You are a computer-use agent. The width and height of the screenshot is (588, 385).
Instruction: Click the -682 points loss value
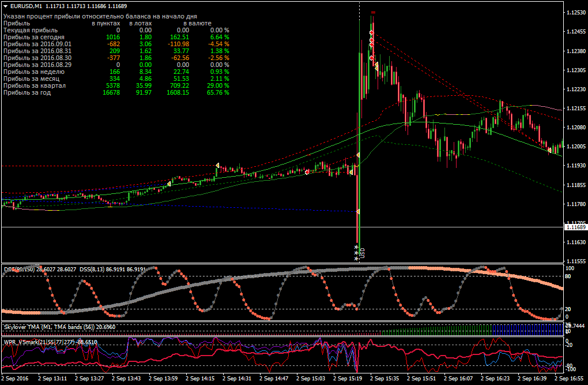point(114,44)
